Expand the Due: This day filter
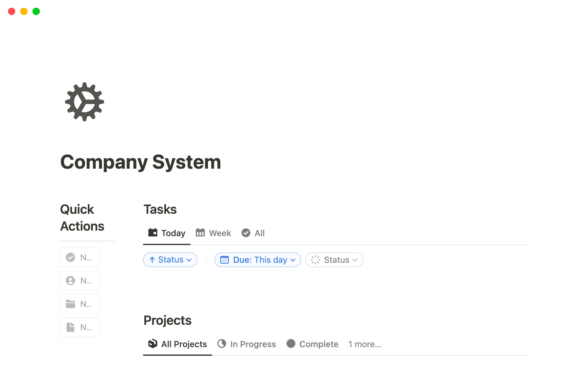The height and width of the screenshot is (368, 588). pos(257,260)
